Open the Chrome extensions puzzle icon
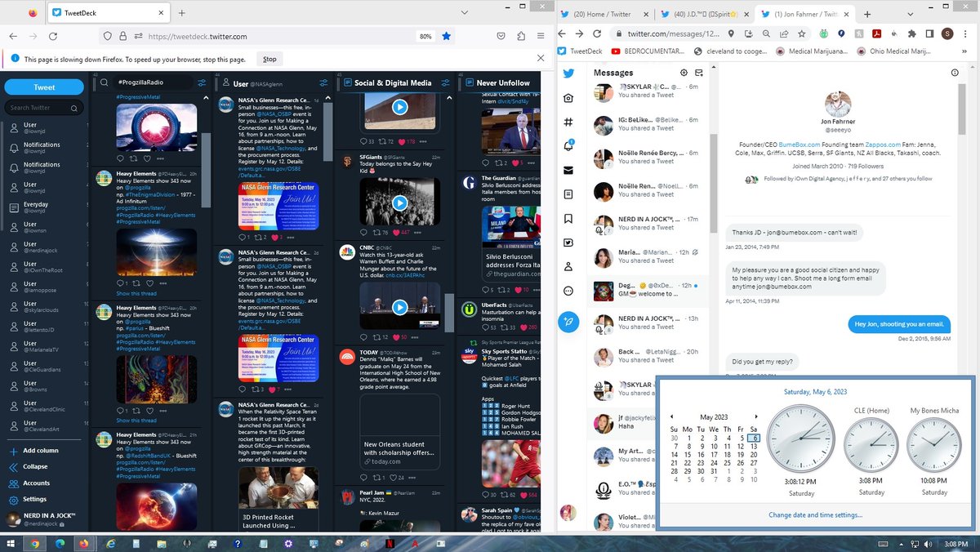This screenshot has width=980, height=552. (911, 33)
